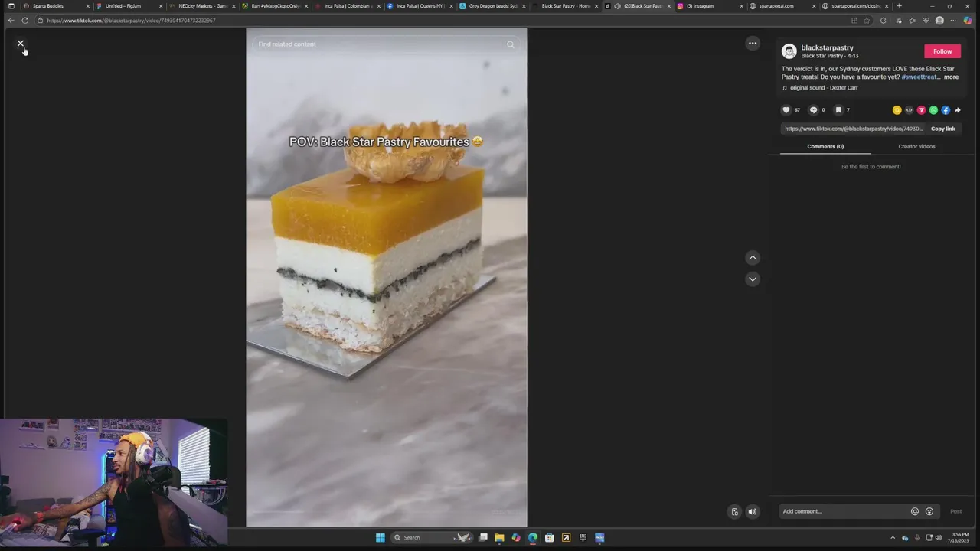Screen dimensions: 980x551
Task: Share to WhatsApp icon
Action: pyautogui.click(x=933, y=110)
